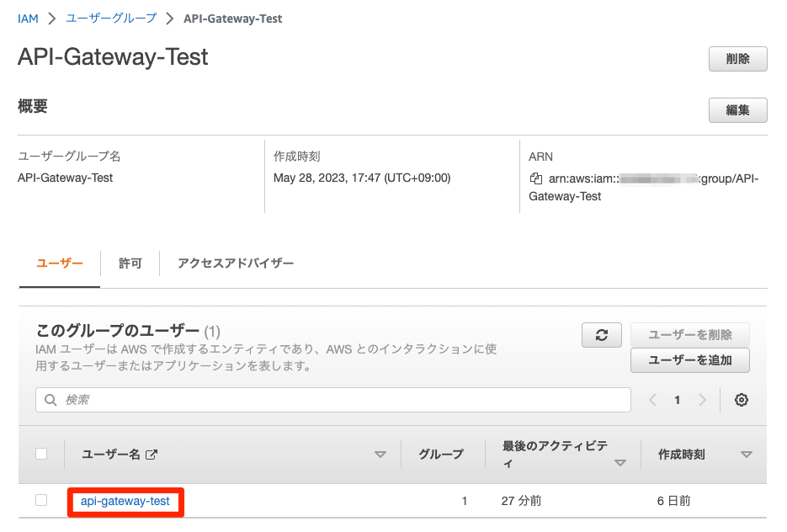Image resolution: width=787 pixels, height=532 pixels.
Task: Select the ユーザー tab
Action: click(59, 263)
